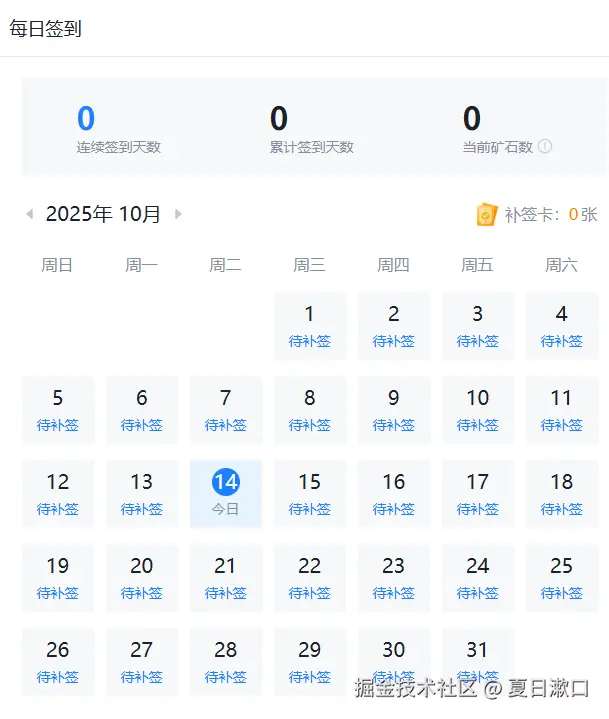Select the October 4 Saturday cell
The height and width of the screenshot is (719, 609).
[562, 325]
